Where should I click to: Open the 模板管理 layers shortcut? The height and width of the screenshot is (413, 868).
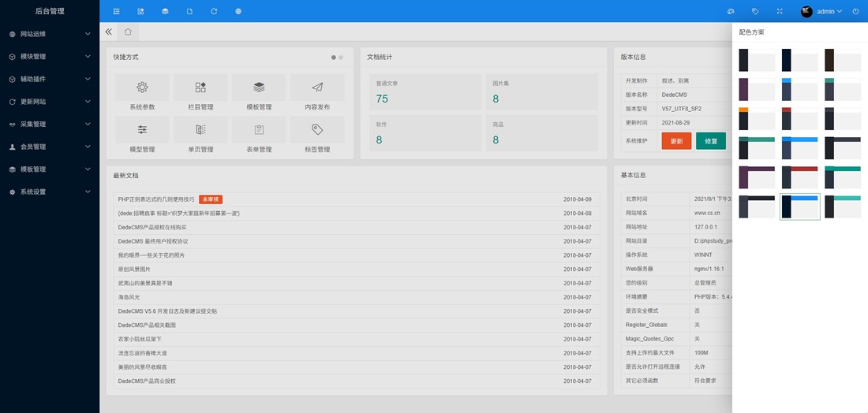click(259, 92)
